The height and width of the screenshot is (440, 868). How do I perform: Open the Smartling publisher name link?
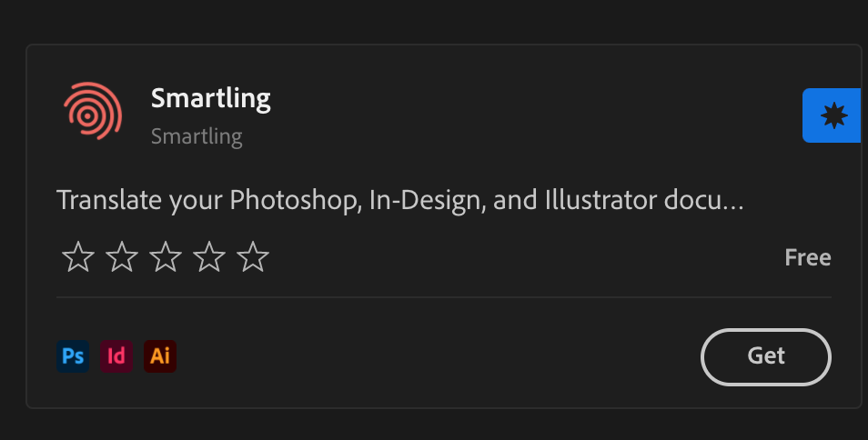[x=197, y=137]
